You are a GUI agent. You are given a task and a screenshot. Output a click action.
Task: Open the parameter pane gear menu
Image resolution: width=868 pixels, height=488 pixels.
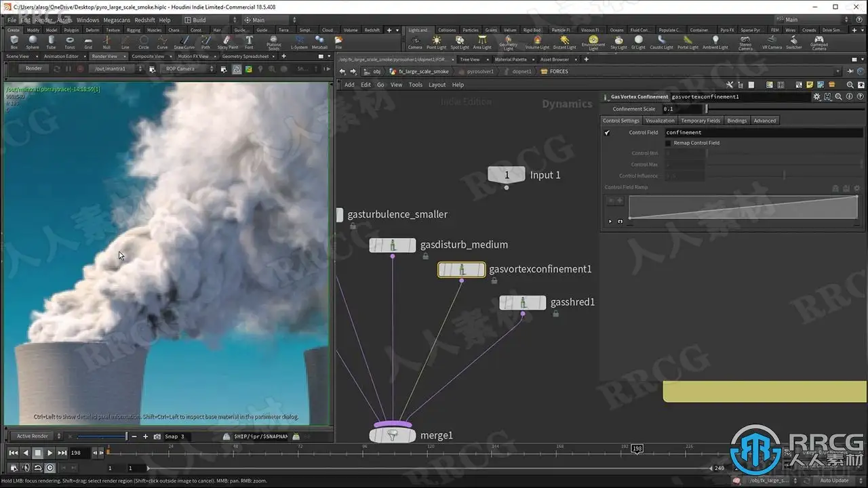coord(817,97)
